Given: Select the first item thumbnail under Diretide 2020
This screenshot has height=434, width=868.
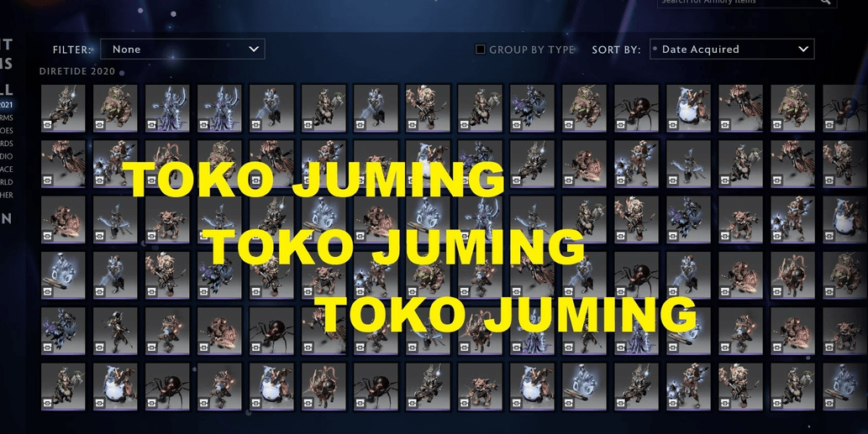Looking at the screenshot, I should 63,107.
